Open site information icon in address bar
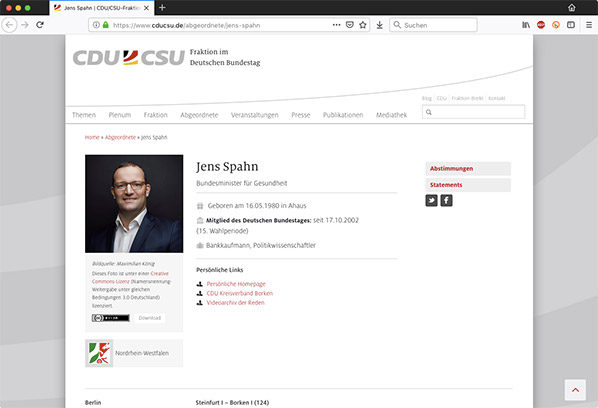Screen dimensions: 598x408 pos(96,25)
